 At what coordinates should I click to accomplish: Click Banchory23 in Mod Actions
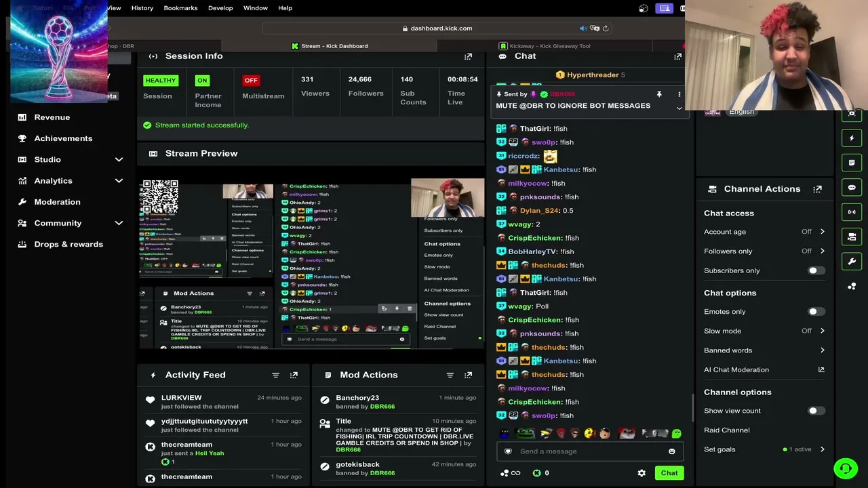(357, 398)
